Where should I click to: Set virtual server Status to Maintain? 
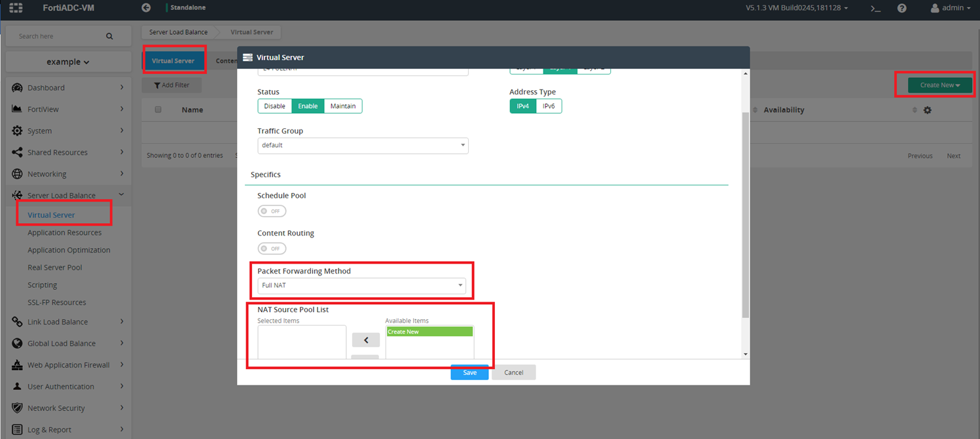[x=343, y=105]
